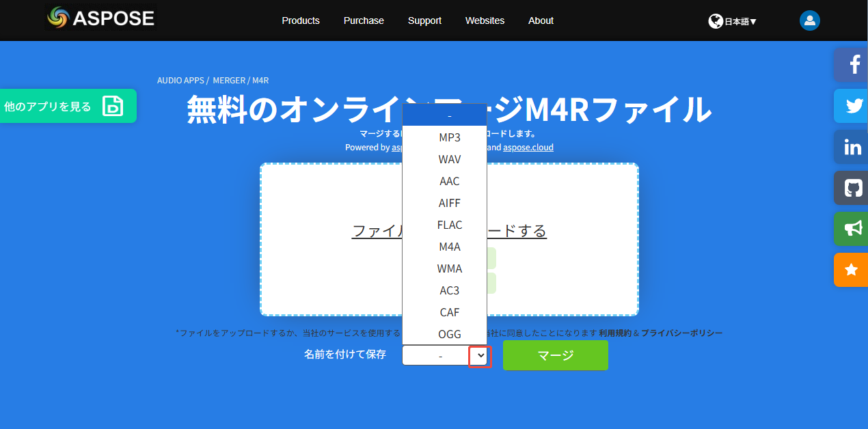
Task: Choose FLAC as the output format
Action: click(449, 225)
